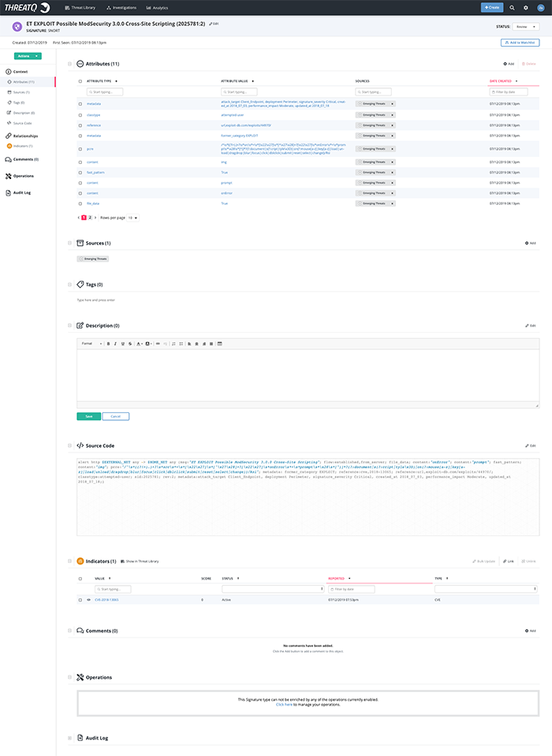Select all indicators with header checkbox
552x756 pixels.
point(80,579)
